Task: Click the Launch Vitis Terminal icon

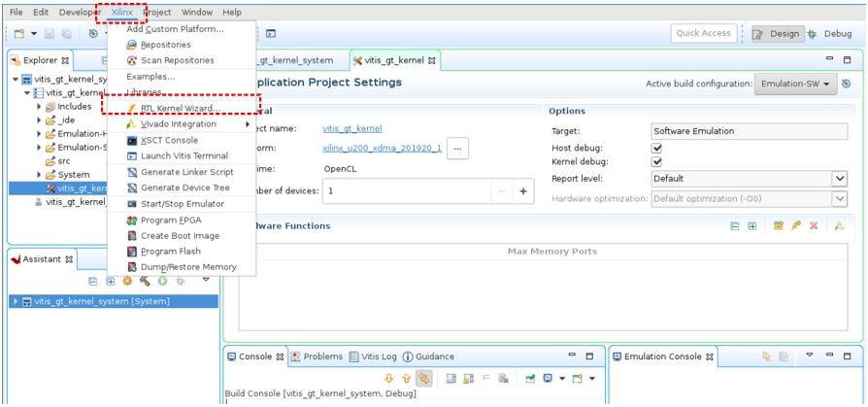Action: pos(132,156)
